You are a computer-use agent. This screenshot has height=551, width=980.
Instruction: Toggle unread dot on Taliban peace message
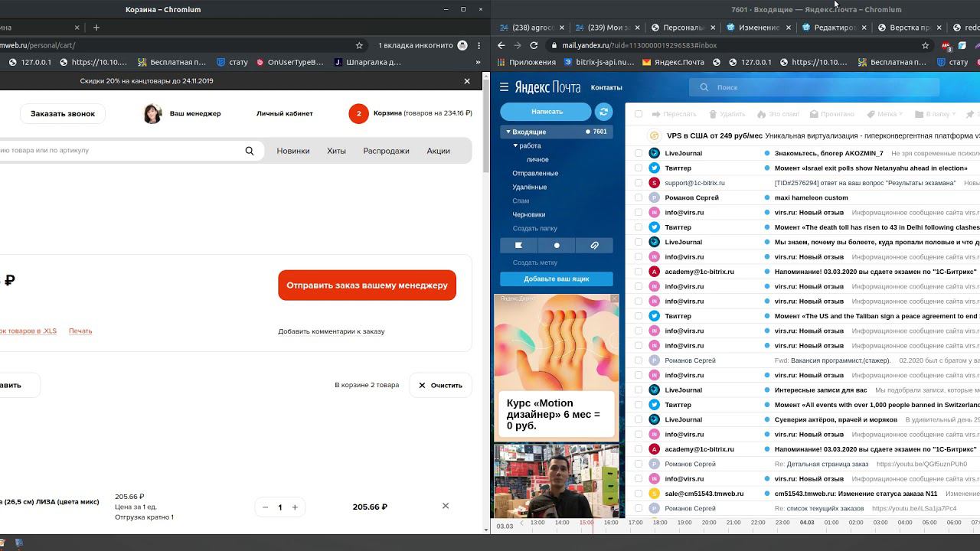[x=766, y=316]
